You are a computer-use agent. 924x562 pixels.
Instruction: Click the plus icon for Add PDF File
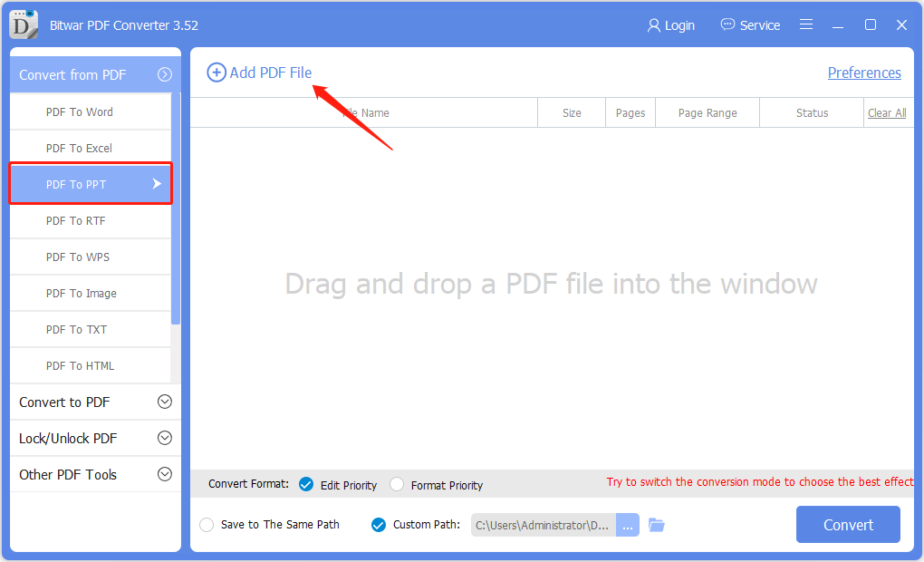[217, 73]
